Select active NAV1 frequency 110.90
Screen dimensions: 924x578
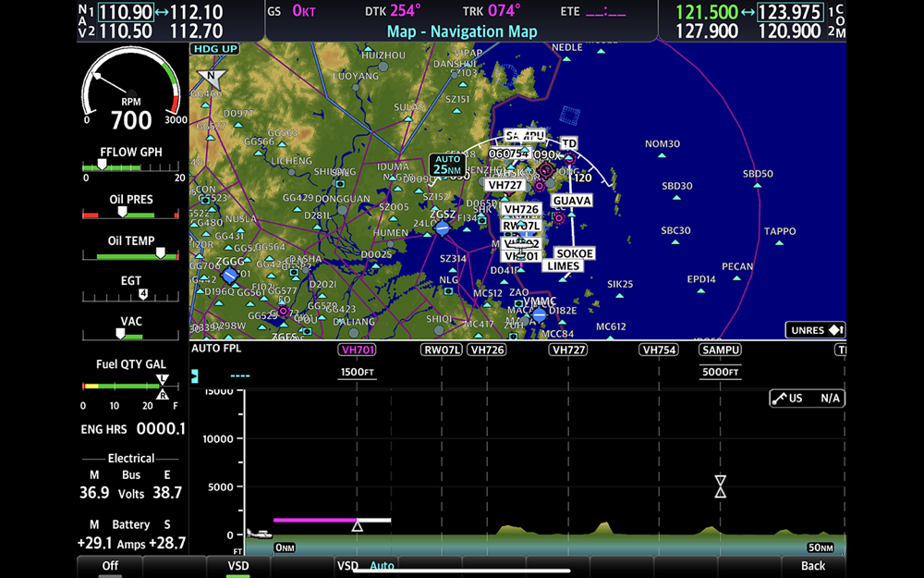pos(126,12)
